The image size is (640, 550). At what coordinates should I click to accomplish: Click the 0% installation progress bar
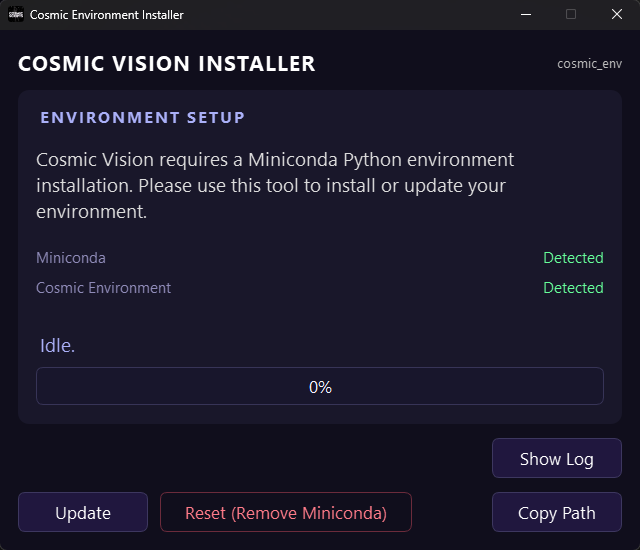320,386
